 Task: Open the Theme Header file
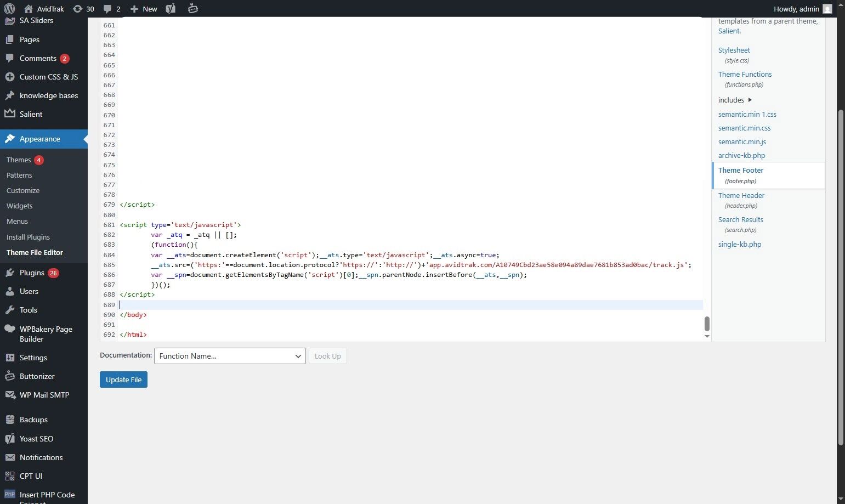[x=741, y=195]
